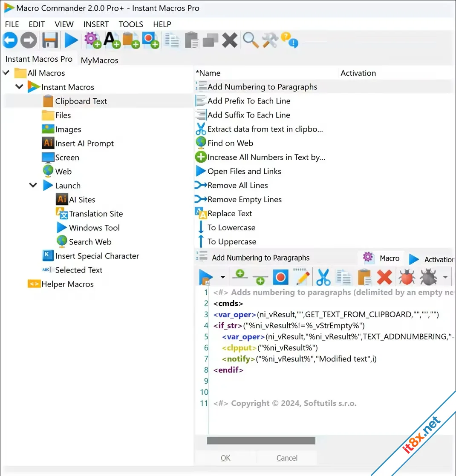The height and width of the screenshot is (476, 456).
Task: Edit command with the pencil icon
Action: tap(302, 277)
